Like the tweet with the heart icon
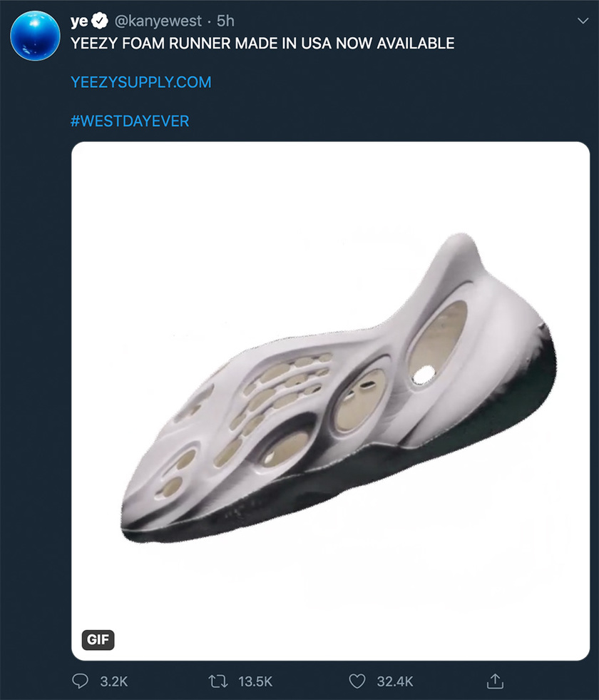Viewport: 599px width, 700px height. tap(357, 681)
